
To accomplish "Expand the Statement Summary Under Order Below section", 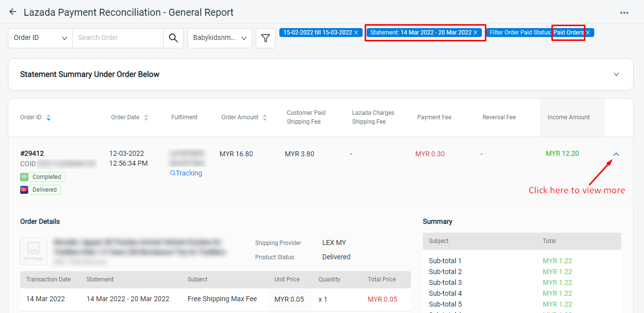I will pyautogui.click(x=616, y=74).
